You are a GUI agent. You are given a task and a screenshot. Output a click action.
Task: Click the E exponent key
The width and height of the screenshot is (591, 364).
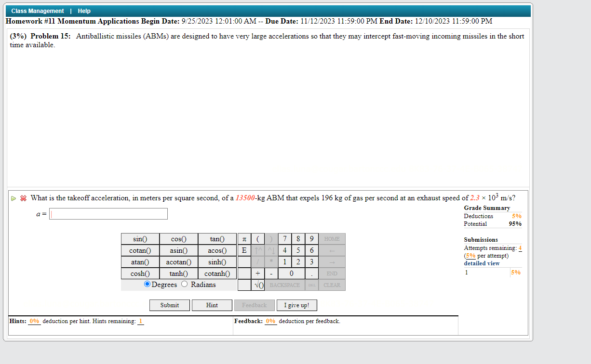coord(244,250)
